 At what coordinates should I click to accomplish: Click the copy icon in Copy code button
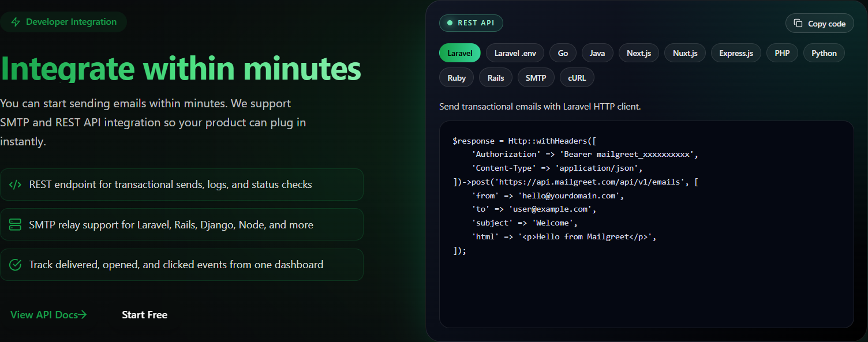pyautogui.click(x=798, y=23)
